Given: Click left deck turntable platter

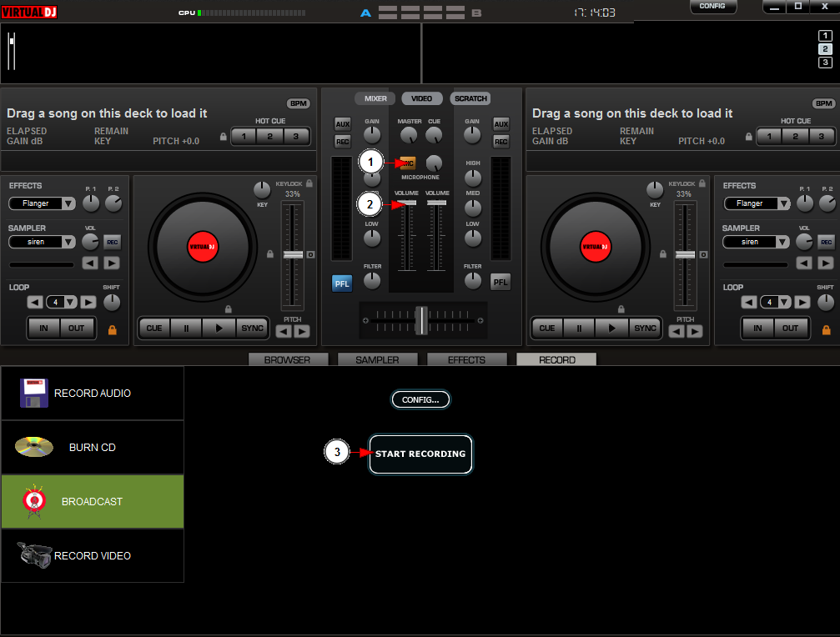Looking at the screenshot, I should pyautogui.click(x=203, y=247).
